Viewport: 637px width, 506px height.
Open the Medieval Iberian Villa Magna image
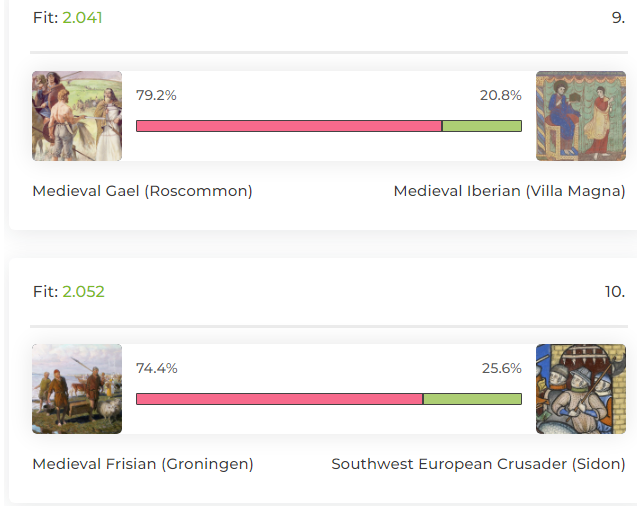pos(581,116)
